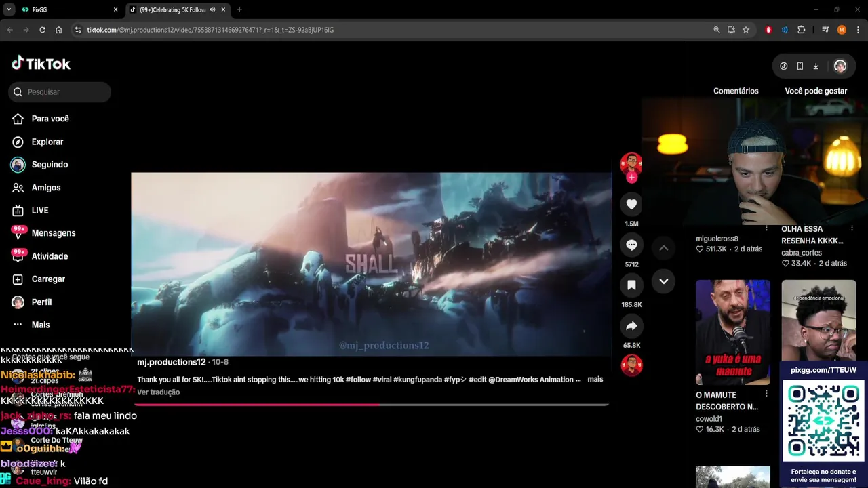Viewport: 868px width, 488px height.
Task: Open the cabra_cortes author link
Action: click(x=802, y=253)
